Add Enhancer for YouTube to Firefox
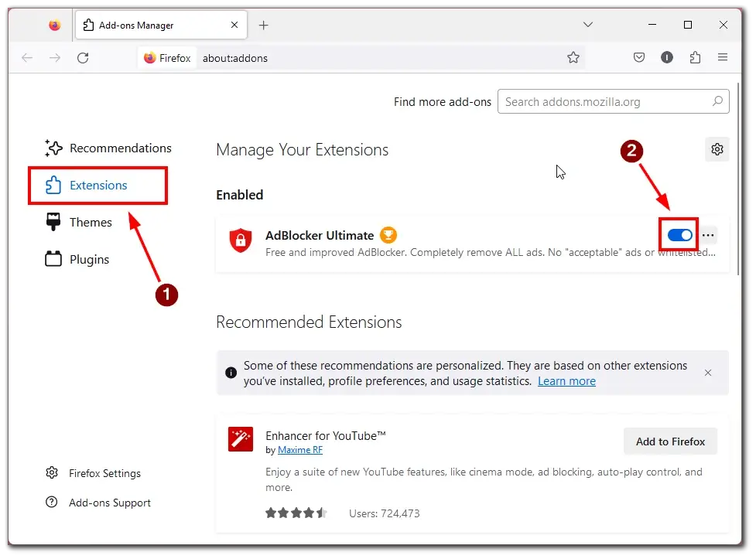 coord(670,441)
